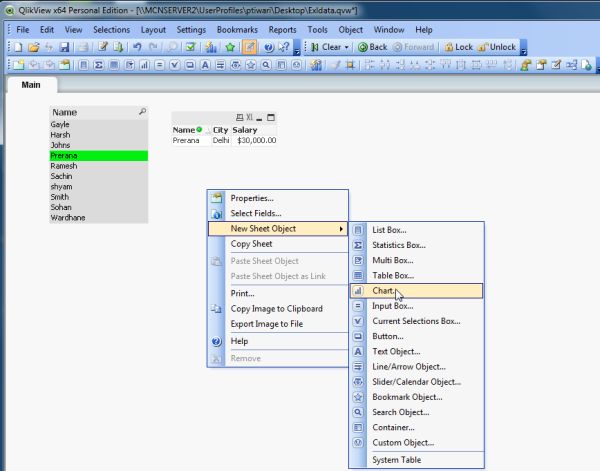The image size is (600, 471).
Task: Open Help topics blue question icon
Action: click(269, 47)
